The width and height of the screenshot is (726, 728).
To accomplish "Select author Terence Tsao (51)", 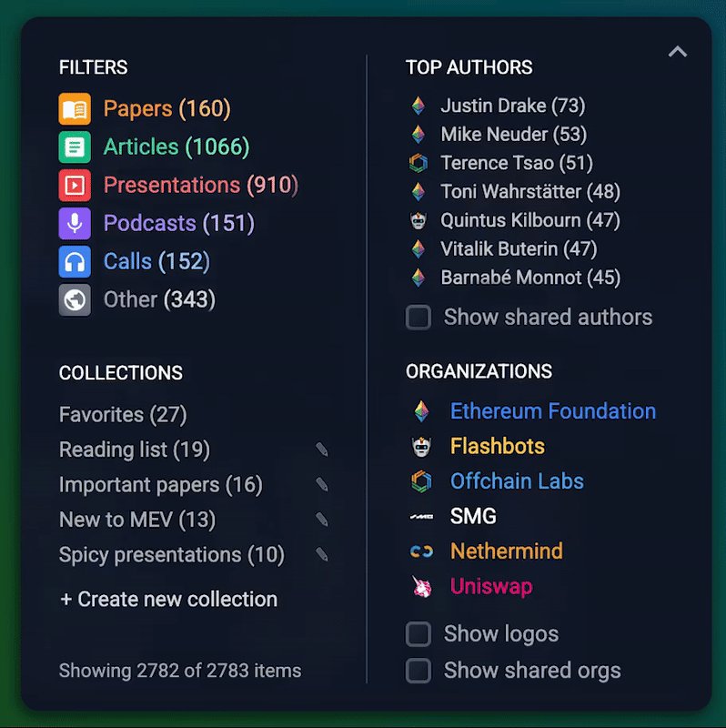I will [516, 163].
